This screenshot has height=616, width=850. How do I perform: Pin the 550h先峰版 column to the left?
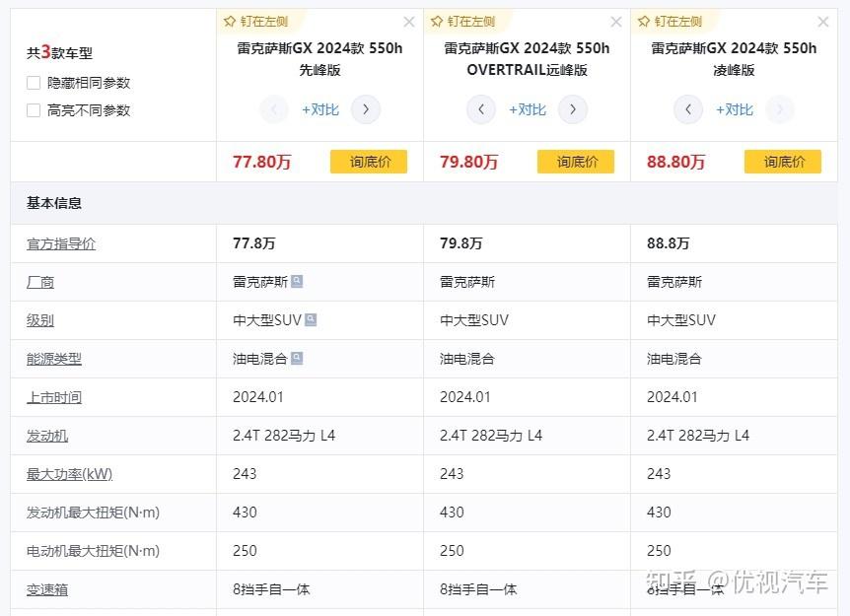pyautogui.click(x=254, y=21)
